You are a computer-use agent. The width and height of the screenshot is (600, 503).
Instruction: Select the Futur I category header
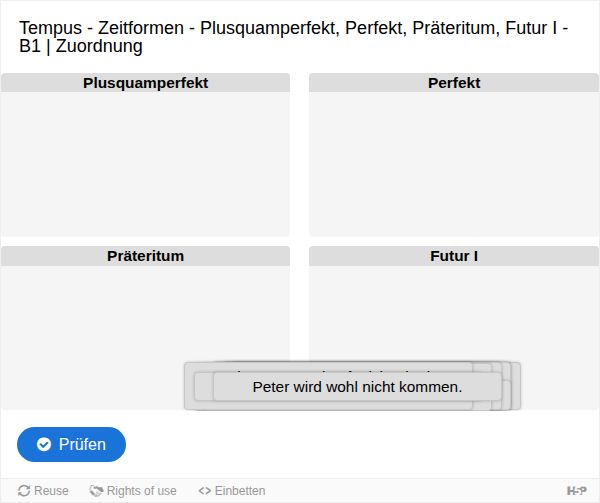453,256
